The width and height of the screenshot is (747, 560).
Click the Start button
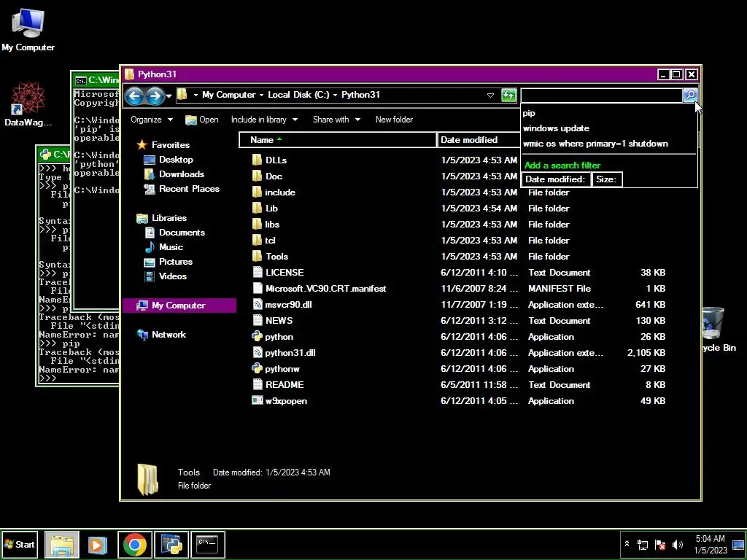pyautogui.click(x=19, y=544)
